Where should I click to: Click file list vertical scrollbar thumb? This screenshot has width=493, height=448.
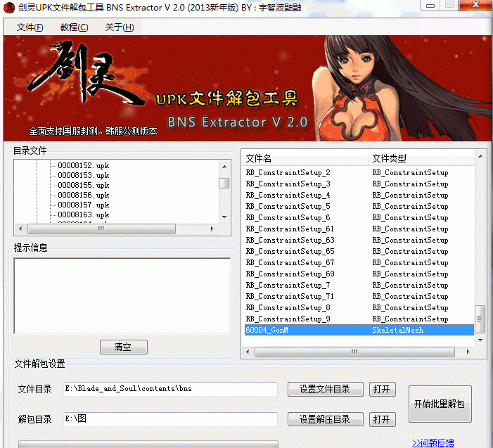click(x=480, y=319)
